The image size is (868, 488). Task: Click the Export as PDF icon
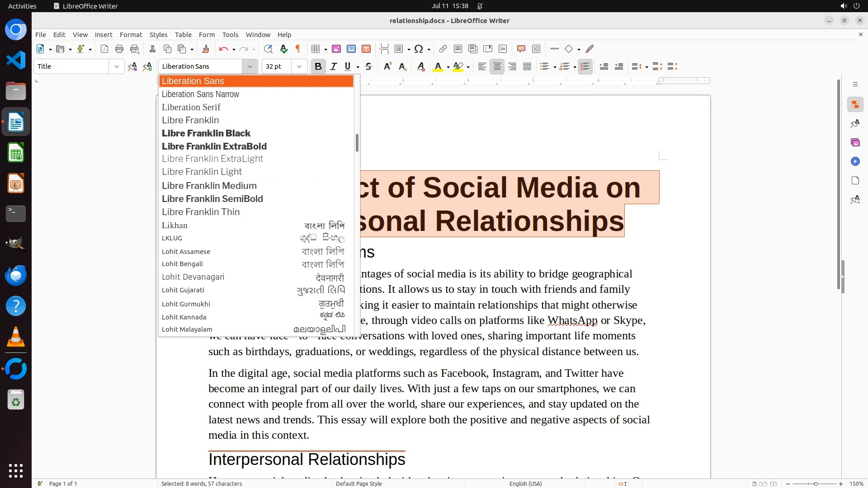(x=104, y=49)
